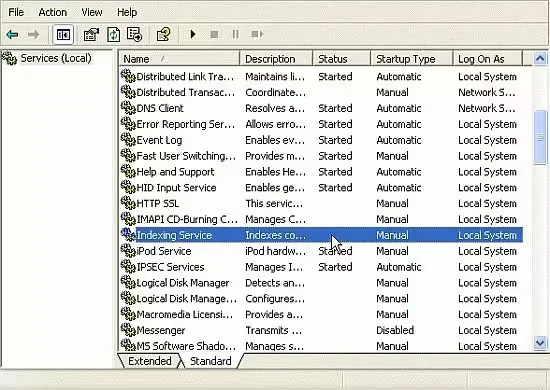Select the Messenger service name
Viewport: 550px width, 390px height.
[x=161, y=330]
